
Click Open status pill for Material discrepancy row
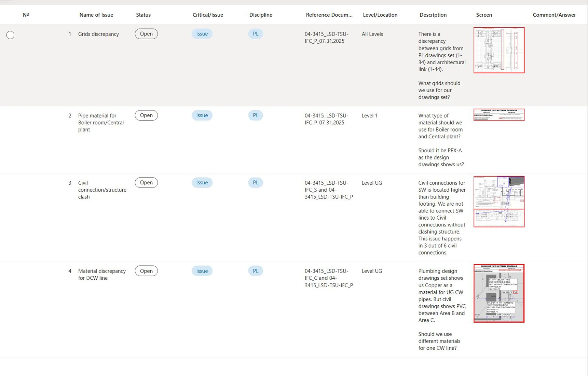pos(146,271)
